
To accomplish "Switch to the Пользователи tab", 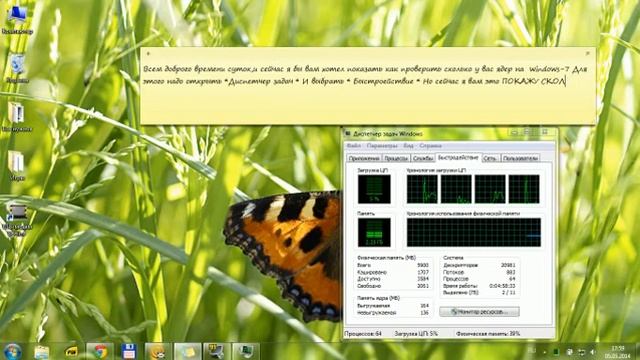I will [520, 158].
